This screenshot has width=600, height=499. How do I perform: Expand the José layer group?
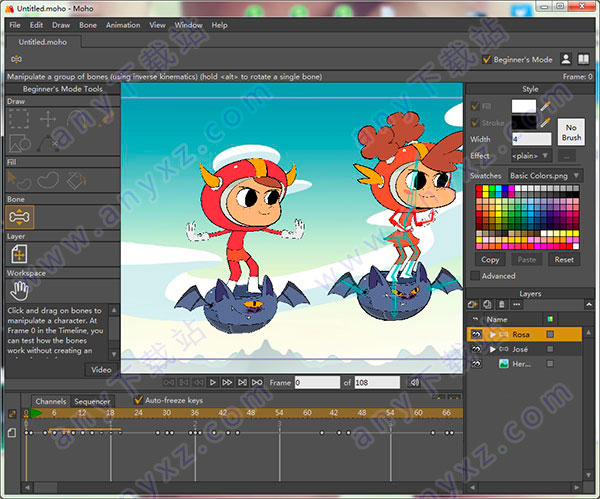pos(492,349)
